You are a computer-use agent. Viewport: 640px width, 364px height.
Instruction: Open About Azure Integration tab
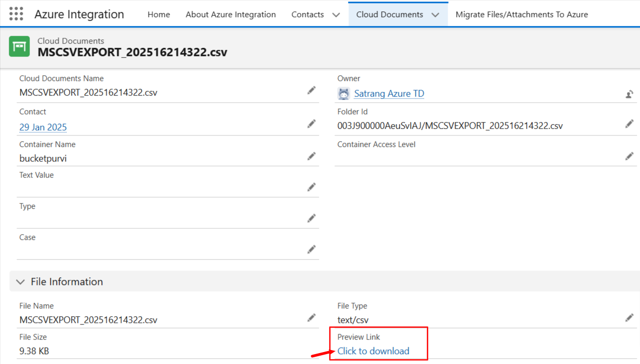click(x=231, y=15)
